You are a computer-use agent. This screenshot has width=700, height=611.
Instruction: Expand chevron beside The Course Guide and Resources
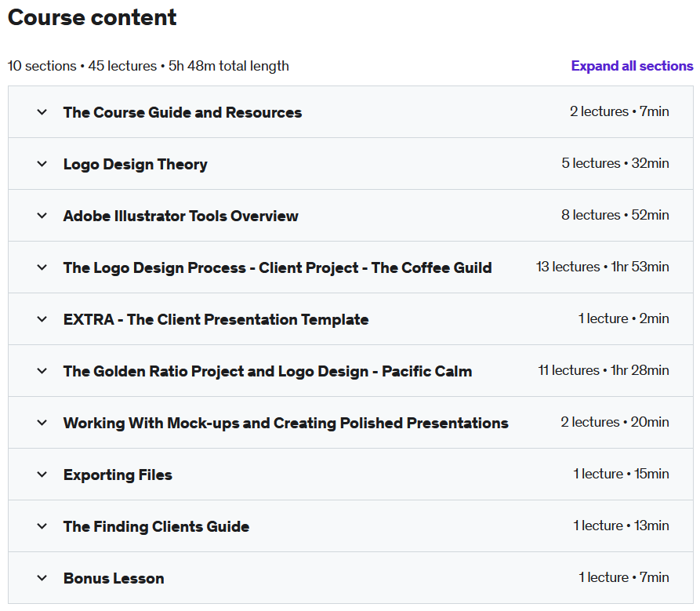[42, 112]
